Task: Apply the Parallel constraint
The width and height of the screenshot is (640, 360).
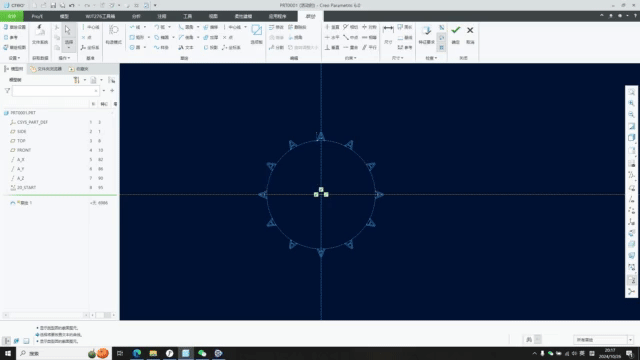Action: 369,47
